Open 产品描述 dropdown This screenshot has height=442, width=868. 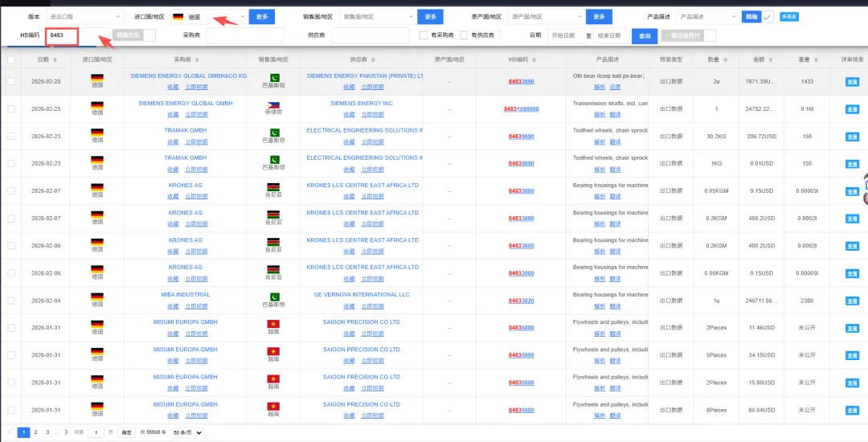click(x=707, y=17)
